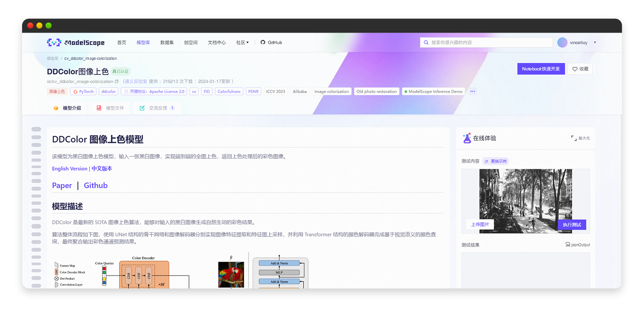This screenshot has width=644, height=322.
Task: Switch to the 模型文件 tab
Action: click(110, 108)
